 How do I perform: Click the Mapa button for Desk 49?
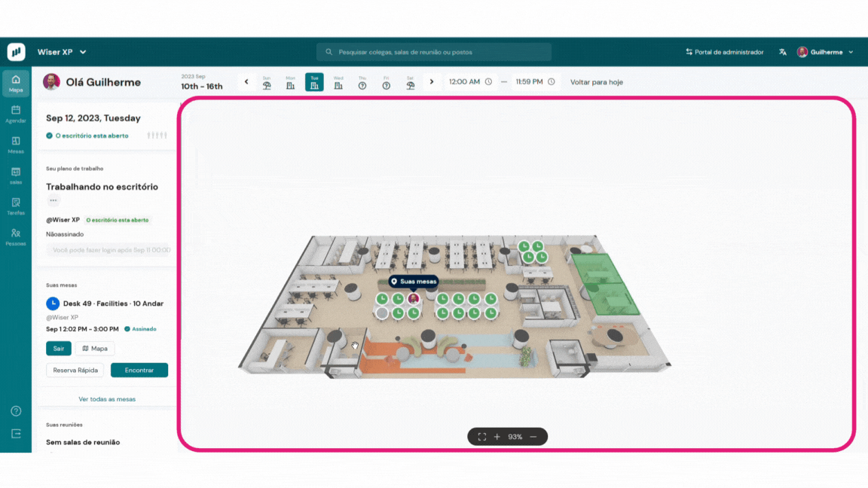point(95,349)
